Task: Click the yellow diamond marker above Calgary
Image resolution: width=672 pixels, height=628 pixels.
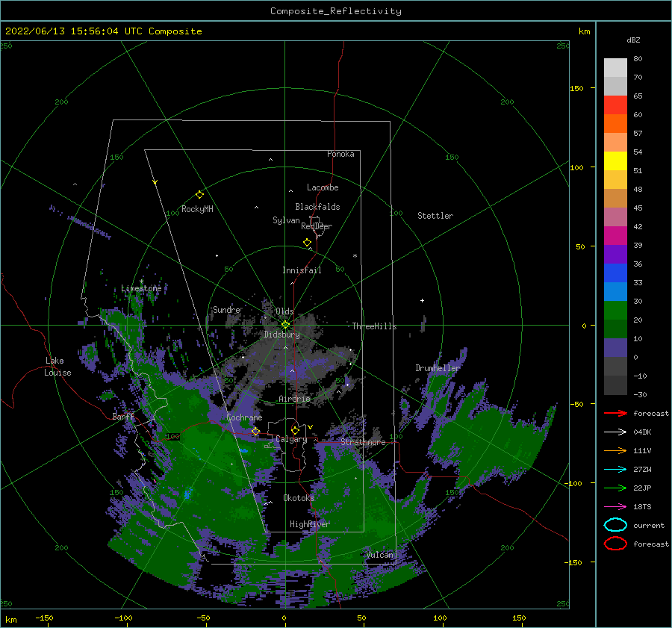Action: pos(295,430)
